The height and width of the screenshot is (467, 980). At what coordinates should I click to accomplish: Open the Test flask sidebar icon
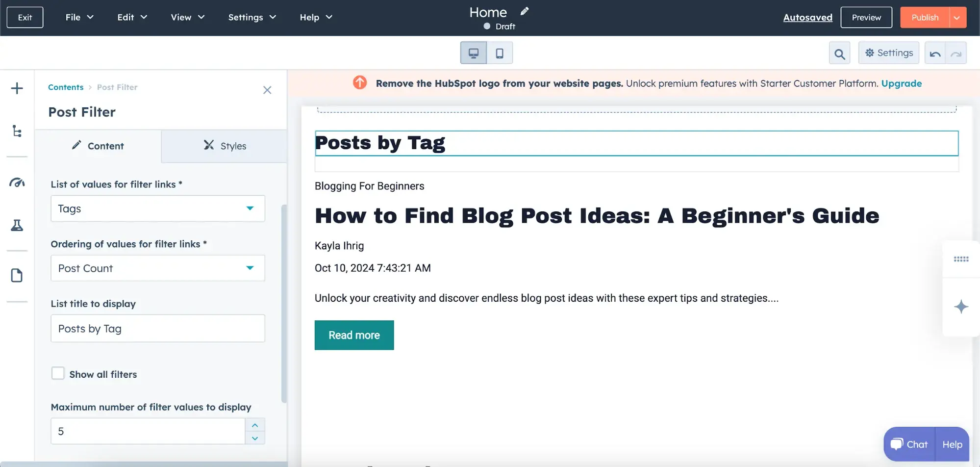(17, 225)
